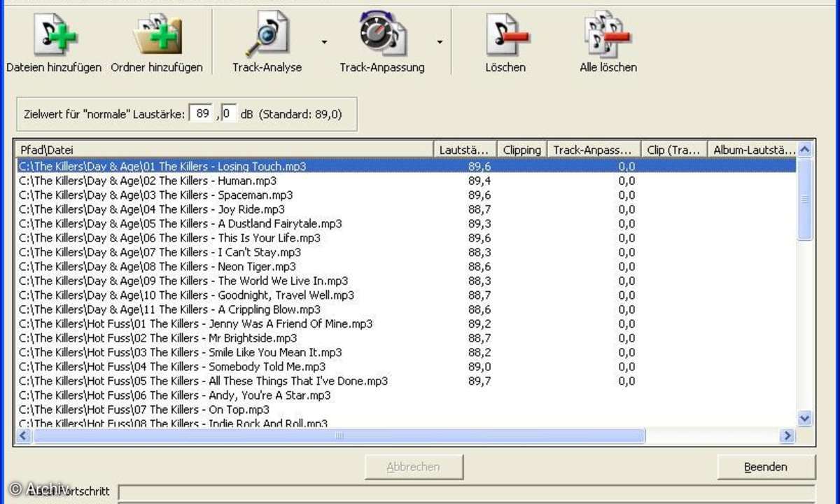Select row 04 The Killers - Joy Ride.mp3

tap(405, 209)
